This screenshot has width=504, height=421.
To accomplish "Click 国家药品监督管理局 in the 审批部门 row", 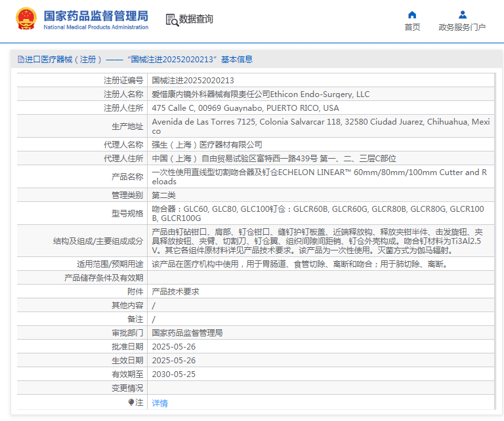I will [x=187, y=332].
